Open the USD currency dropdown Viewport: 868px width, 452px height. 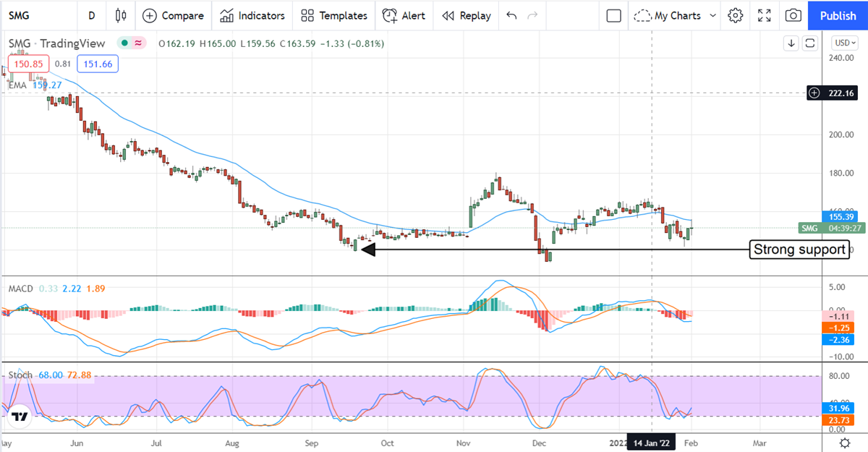845,43
